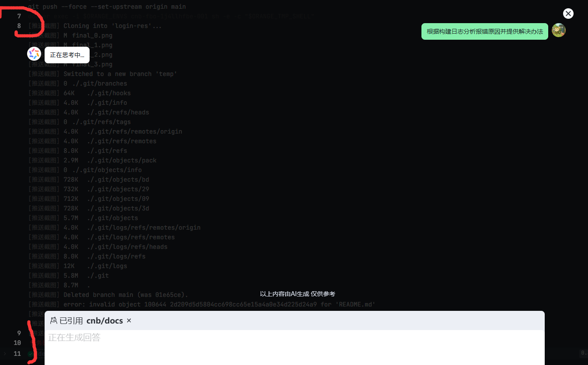
Task: Close the AI assistant overlay
Action: [x=568, y=14]
